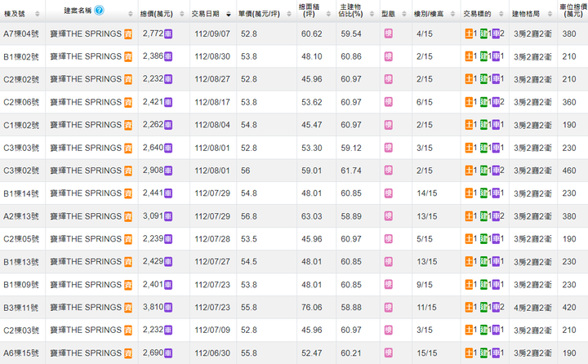This screenshot has width=588, height=364.
Task: Sort by 棟及號 column arrows
Action: pos(37,14)
